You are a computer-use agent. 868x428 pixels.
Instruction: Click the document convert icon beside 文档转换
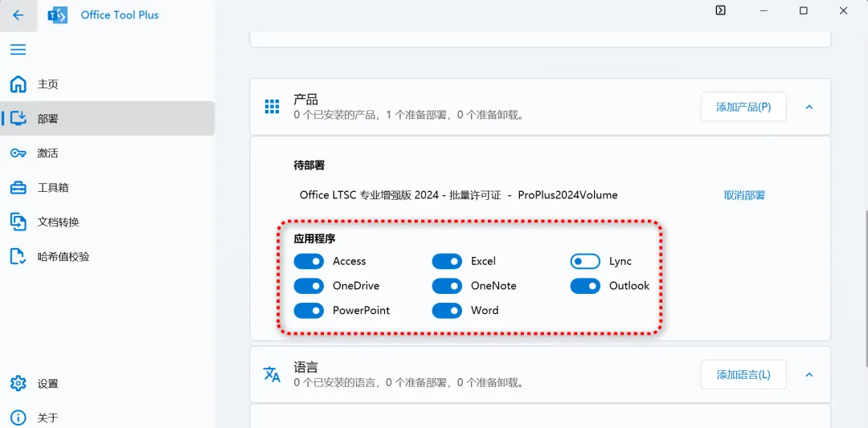point(18,222)
